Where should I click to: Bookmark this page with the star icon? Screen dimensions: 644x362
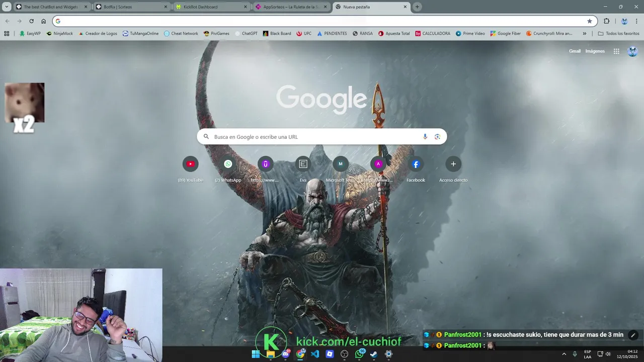click(x=590, y=21)
